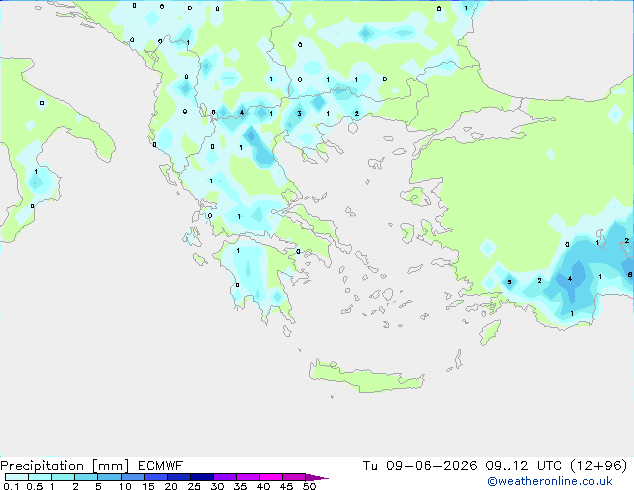This screenshot has height=490, width=634.
Task: Click the "Precipitation" title text
Action: point(42,466)
